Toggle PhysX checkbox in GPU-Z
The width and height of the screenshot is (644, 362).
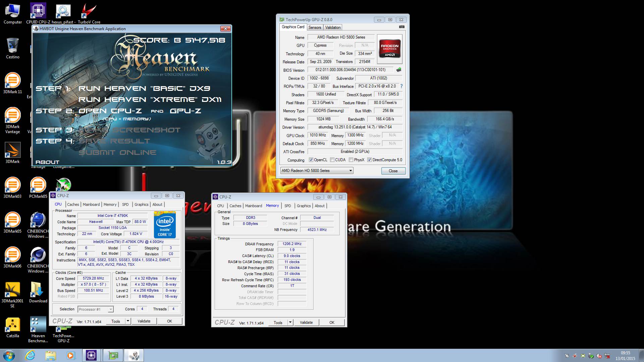pos(351,160)
